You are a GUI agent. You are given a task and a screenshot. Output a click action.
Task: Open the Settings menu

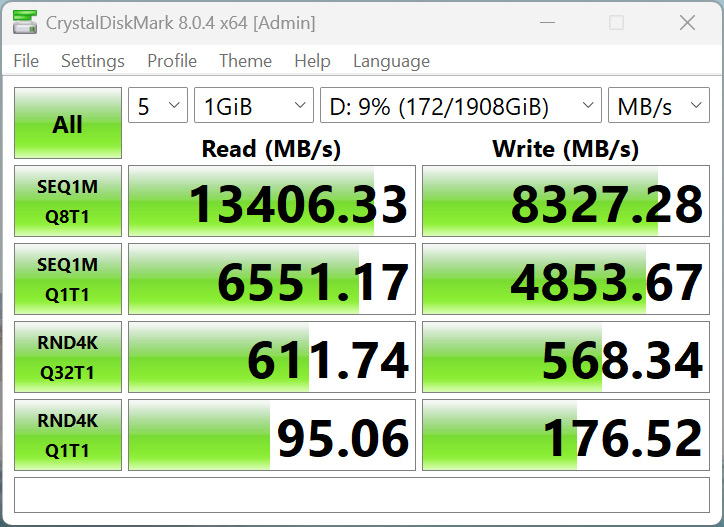coord(92,61)
